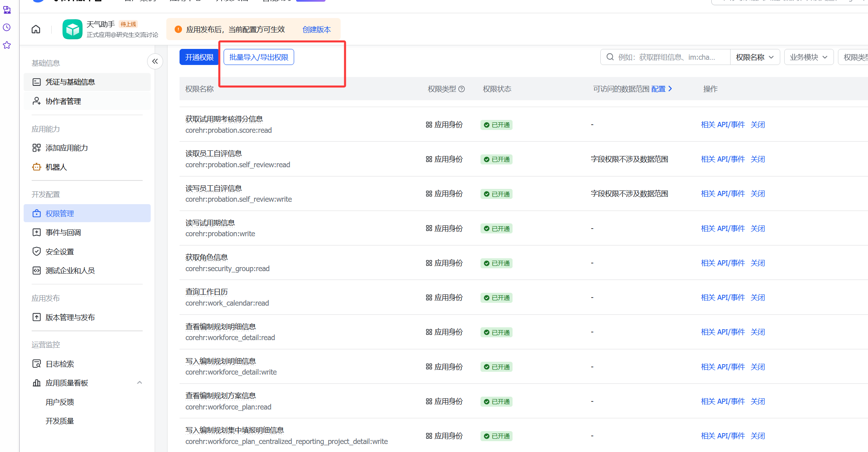
Task: Click the clock history icon in left rail
Action: tap(7, 27)
